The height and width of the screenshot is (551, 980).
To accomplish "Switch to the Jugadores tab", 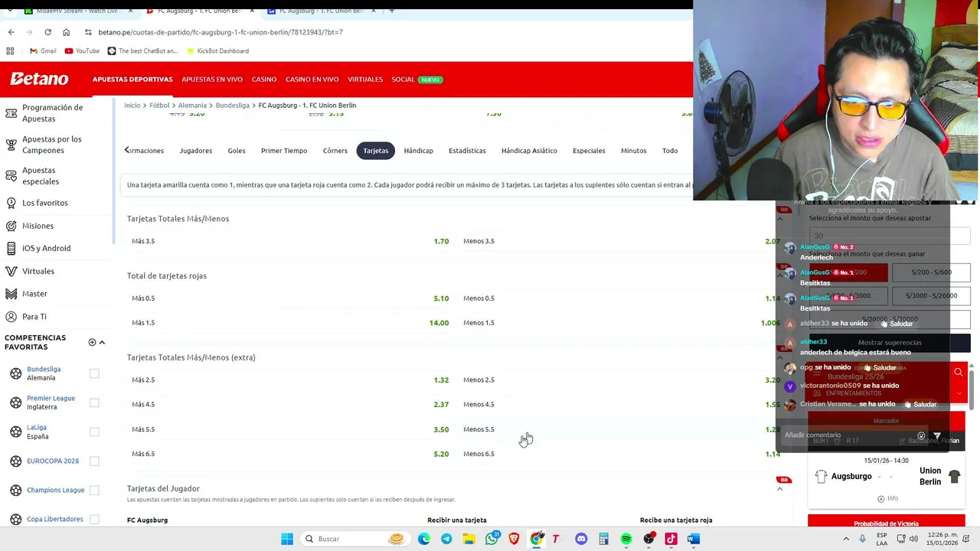I will 196,151.
